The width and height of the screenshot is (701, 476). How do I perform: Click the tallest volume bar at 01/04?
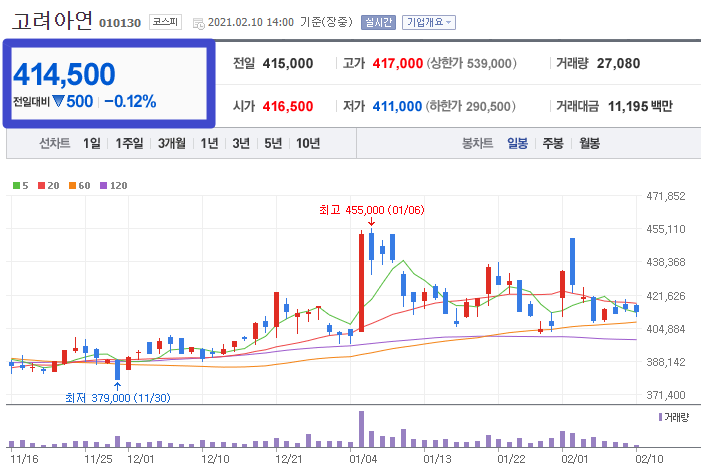pos(361,429)
